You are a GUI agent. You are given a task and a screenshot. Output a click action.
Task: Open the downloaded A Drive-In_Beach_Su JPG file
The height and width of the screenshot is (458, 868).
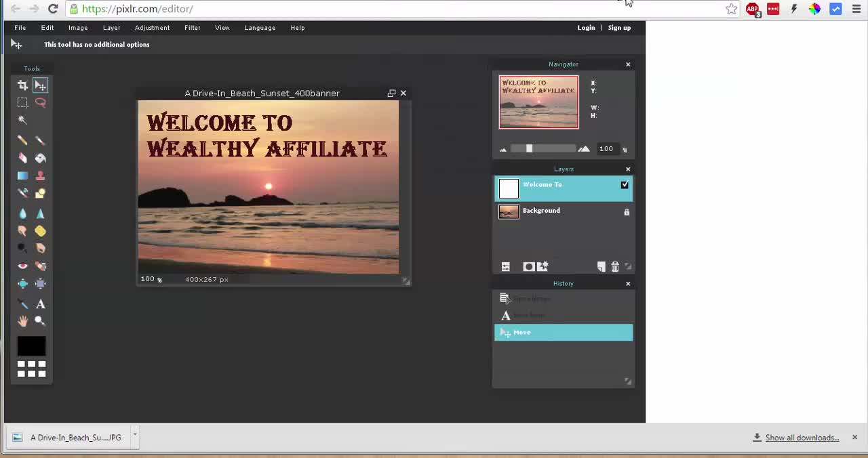[68, 438]
